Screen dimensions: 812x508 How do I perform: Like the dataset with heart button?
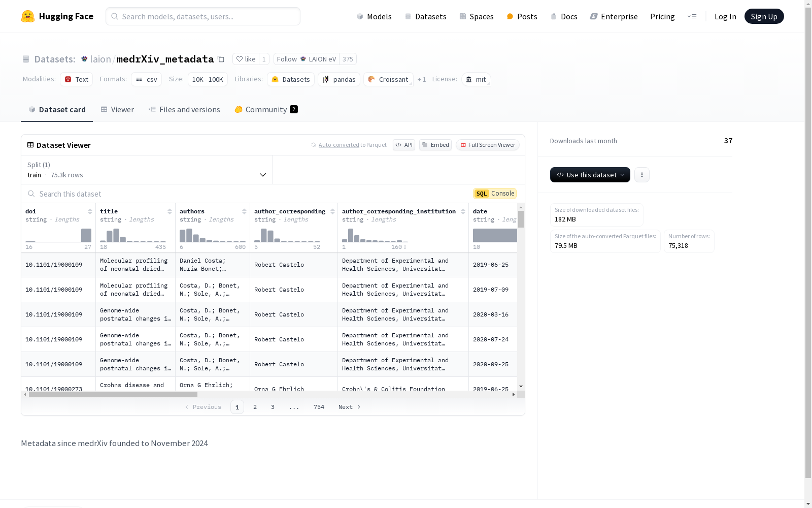tap(246, 59)
